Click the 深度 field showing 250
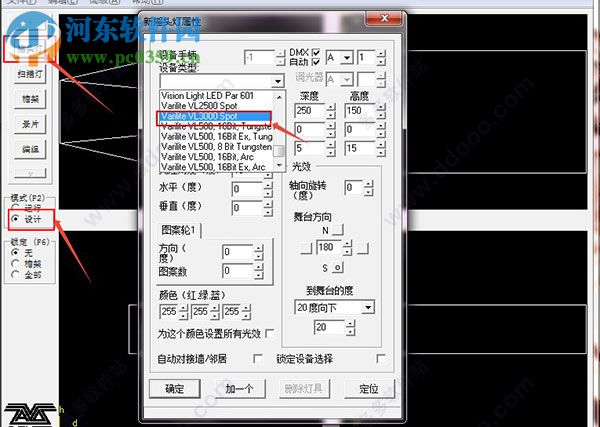Screen dimensions: 600x427 tap(310, 111)
